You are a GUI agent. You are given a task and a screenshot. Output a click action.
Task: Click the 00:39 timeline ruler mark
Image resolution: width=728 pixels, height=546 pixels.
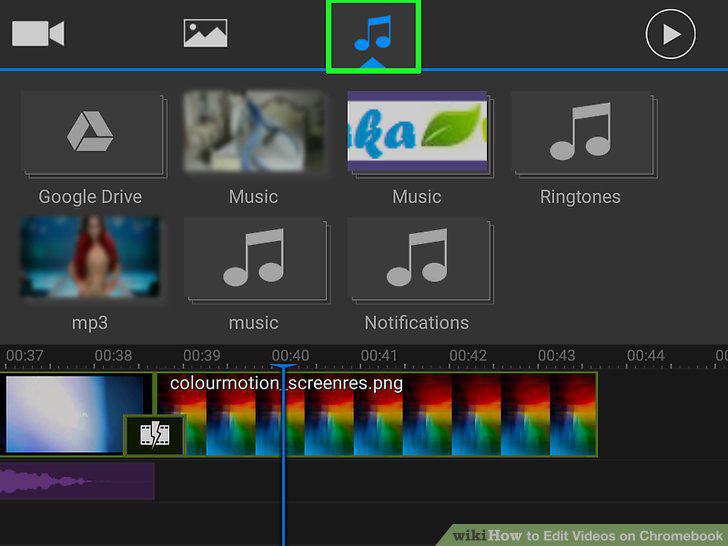point(202,356)
